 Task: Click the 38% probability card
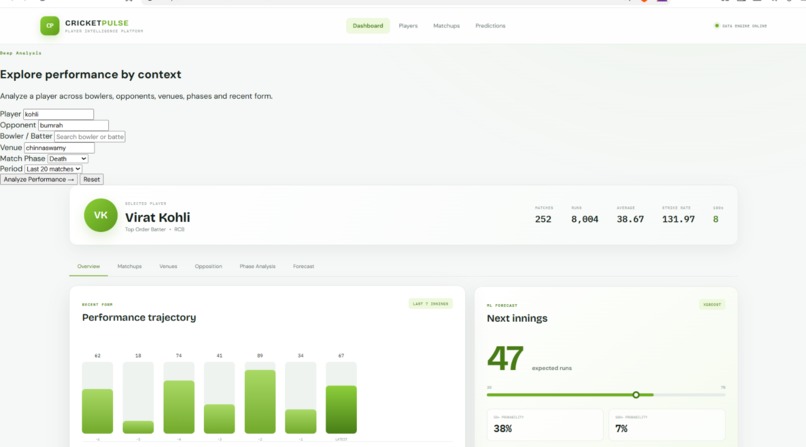pyautogui.click(x=545, y=424)
